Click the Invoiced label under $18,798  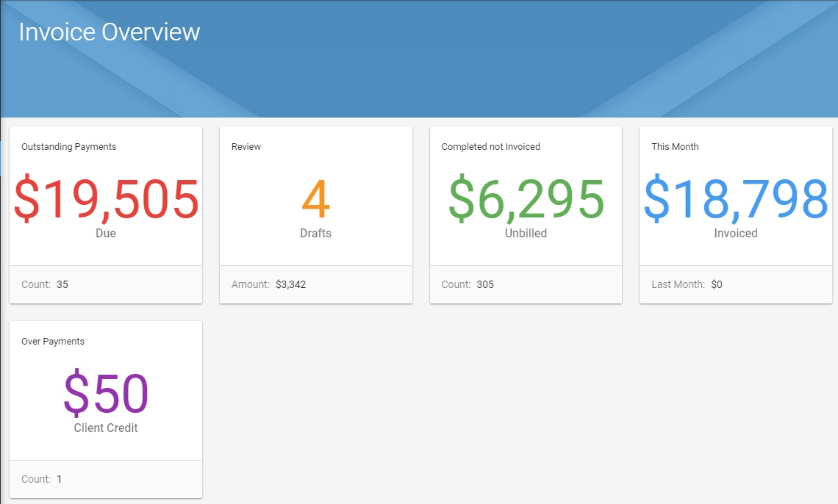click(736, 234)
